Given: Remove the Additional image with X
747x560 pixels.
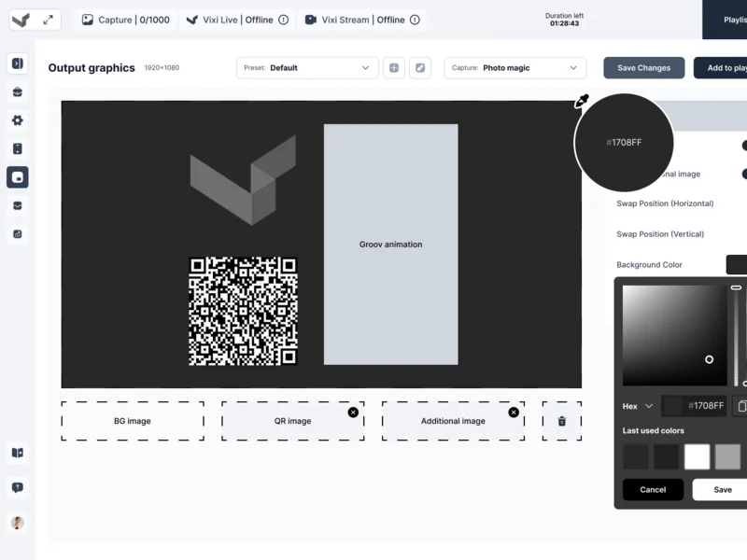Looking at the screenshot, I should coord(514,413).
